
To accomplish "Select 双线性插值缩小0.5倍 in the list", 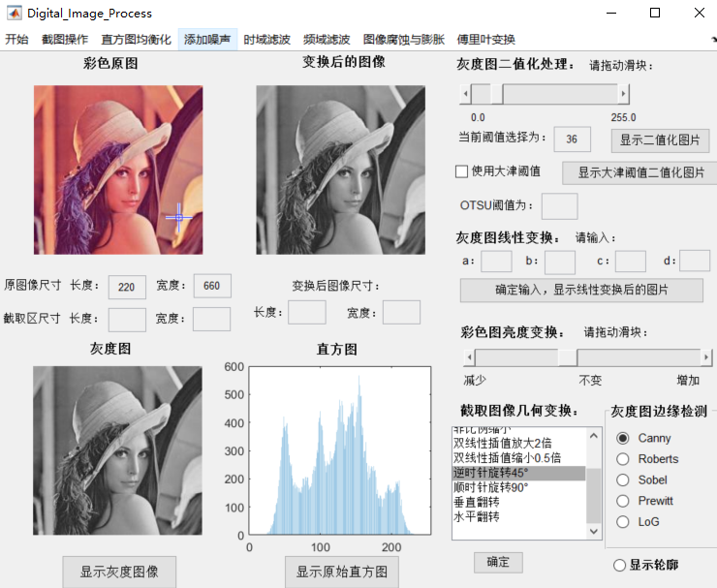I will [x=519, y=457].
